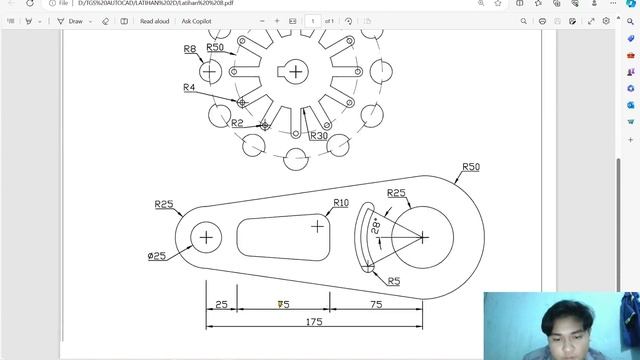This screenshot has width=640, height=360.
Task: Open browser Collections
Action: coord(557,3)
